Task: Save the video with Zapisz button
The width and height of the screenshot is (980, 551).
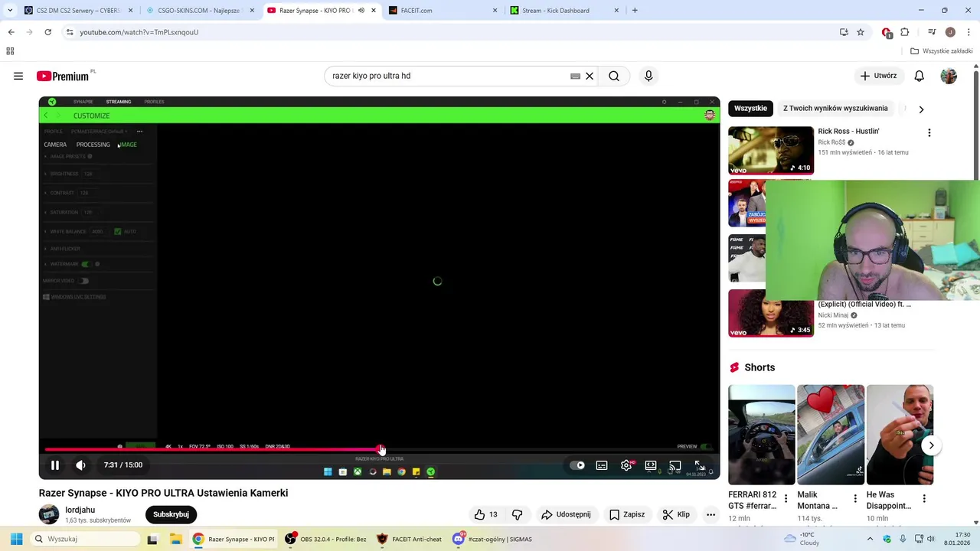Action: (x=627, y=514)
